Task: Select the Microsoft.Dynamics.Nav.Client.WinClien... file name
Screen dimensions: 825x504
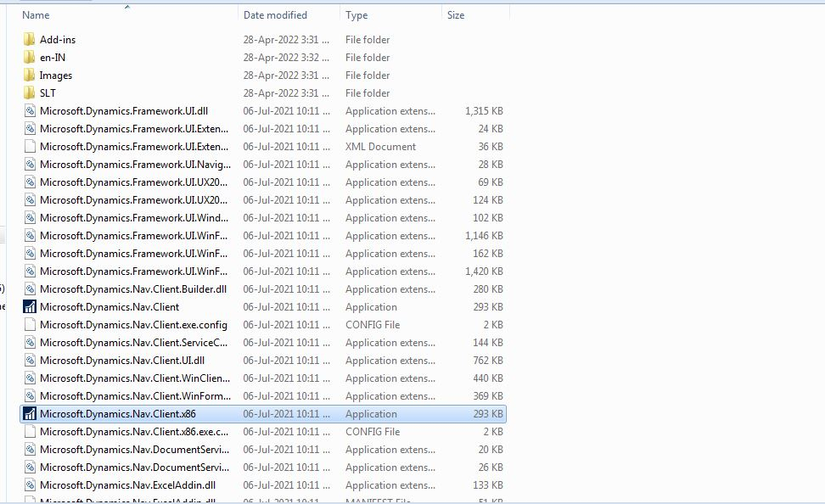Action: (x=135, y=378)
